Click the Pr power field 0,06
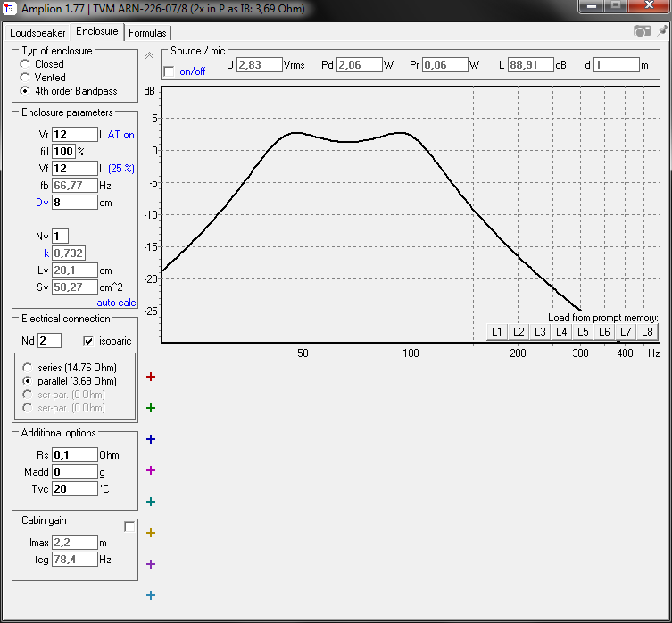Image resolution: width=672 pixels, height=623 pixels. [445, 65]
